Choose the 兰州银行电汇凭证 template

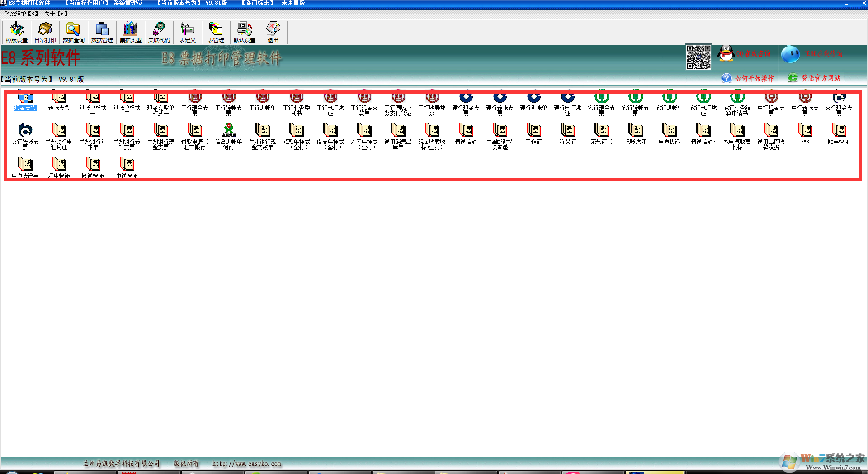pyautogui.click(x=59, y=136)
